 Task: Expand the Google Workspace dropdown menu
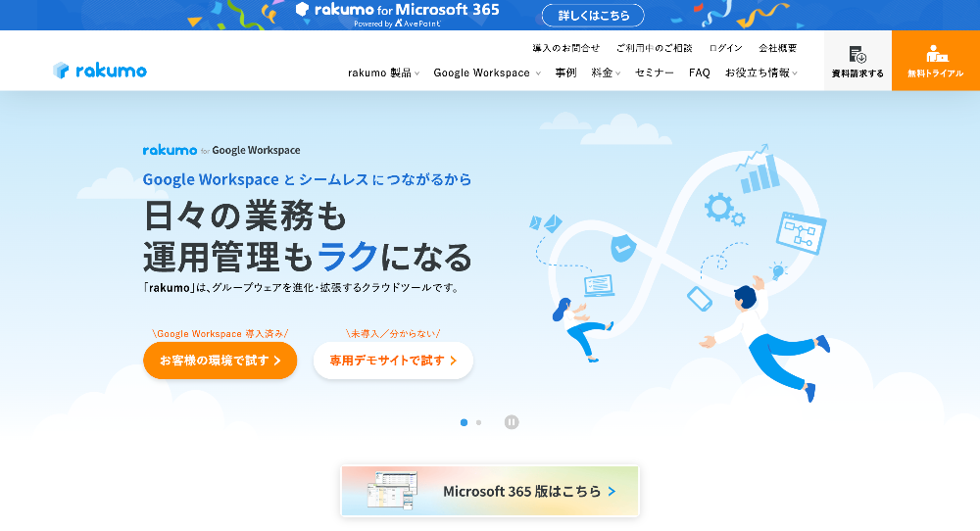point(486,72)
